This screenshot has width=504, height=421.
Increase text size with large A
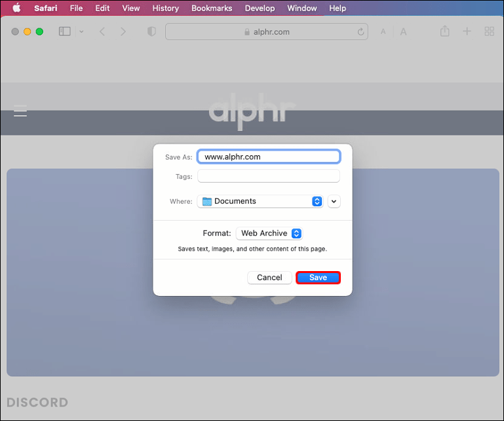click(403, 31)
